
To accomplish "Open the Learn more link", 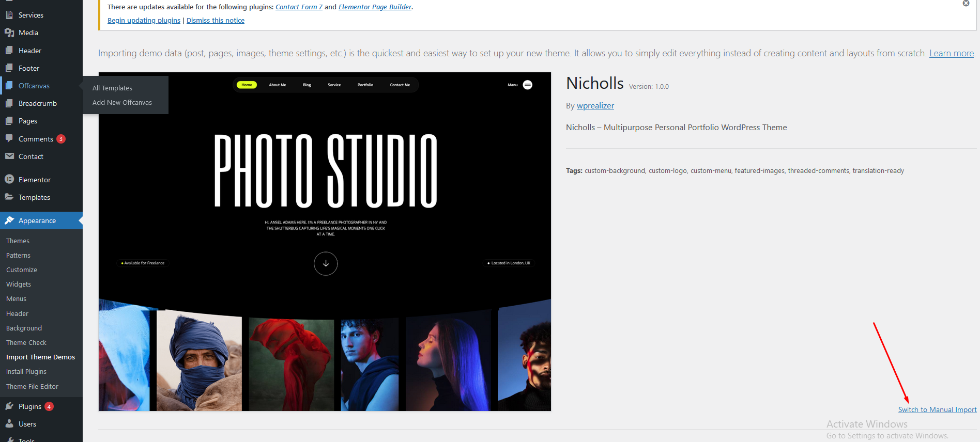I will [x=952, y=53].
